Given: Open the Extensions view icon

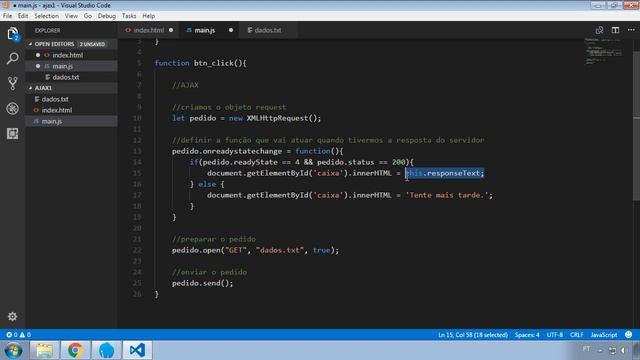Looking at the screenshot, I should coord(12,133).
